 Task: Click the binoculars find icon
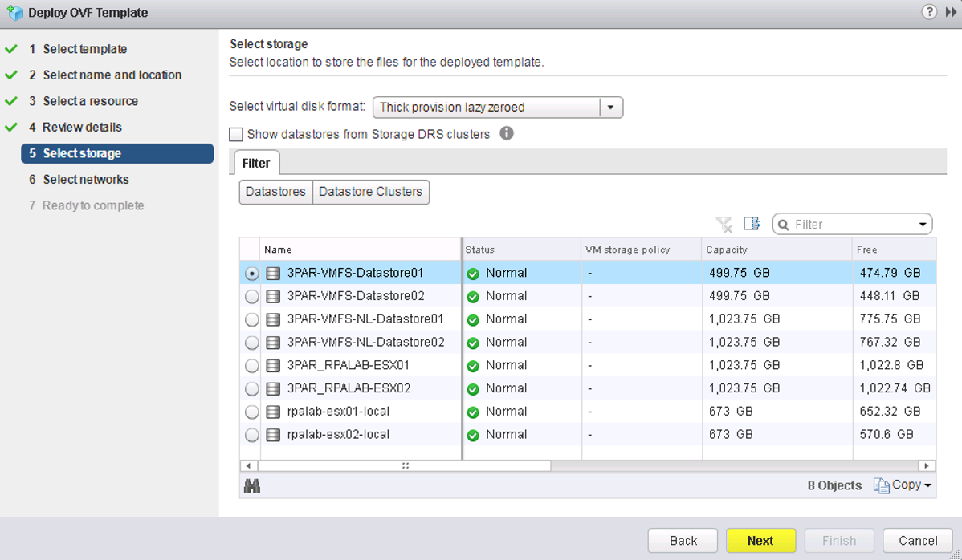tap(252, 486)
